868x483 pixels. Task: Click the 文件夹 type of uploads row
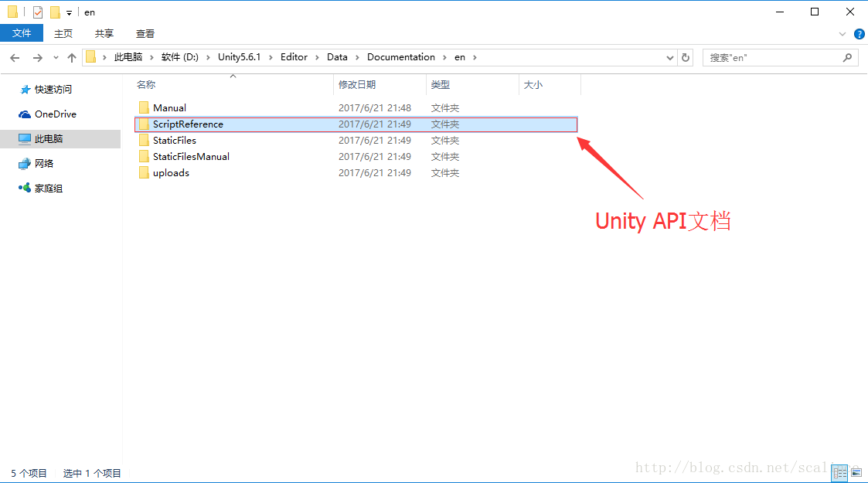[445, 172]
